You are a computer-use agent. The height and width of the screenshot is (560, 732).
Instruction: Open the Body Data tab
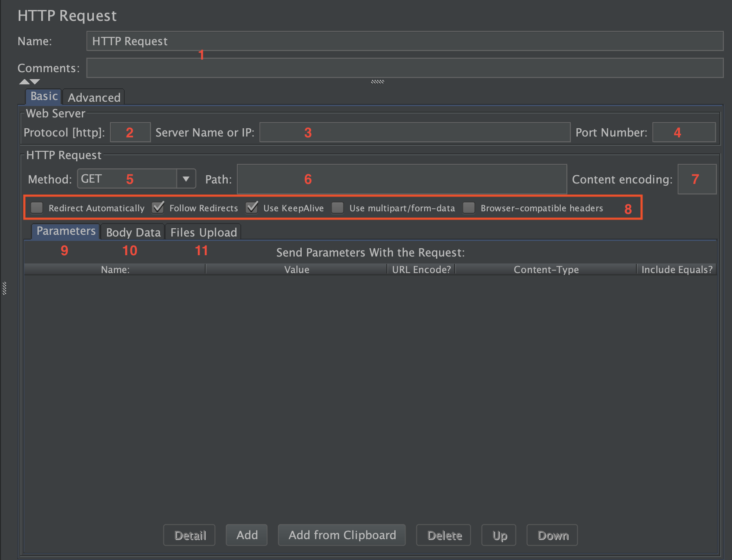point(133,232)
